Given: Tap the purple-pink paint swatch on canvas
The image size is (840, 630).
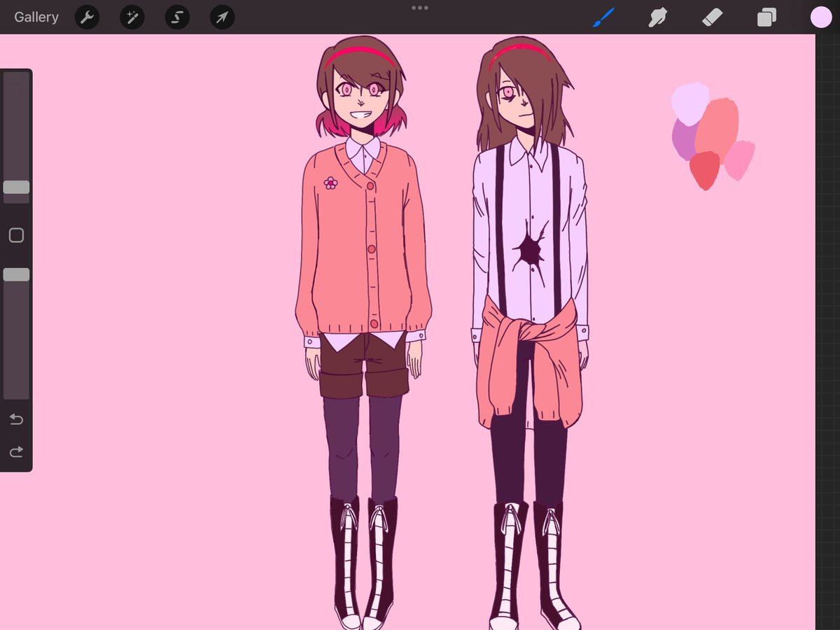Looking at the screenshot, I should tap(683, 140).
